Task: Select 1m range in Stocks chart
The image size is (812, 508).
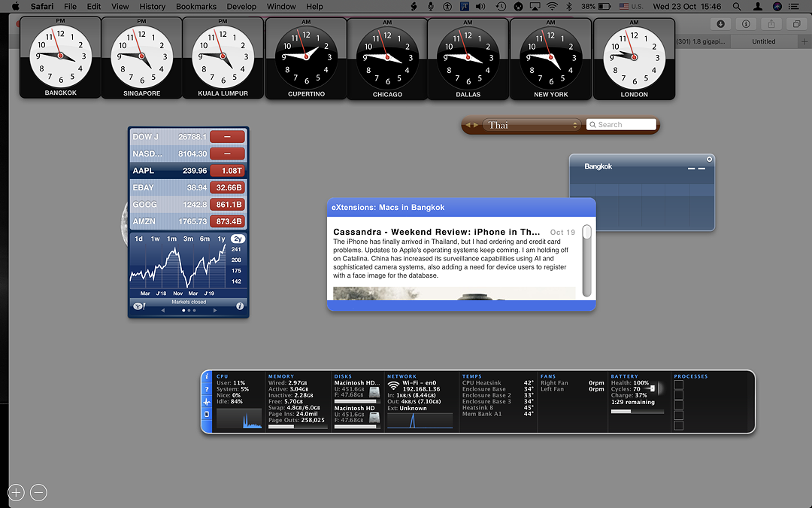Action: [x=172, y=239]
